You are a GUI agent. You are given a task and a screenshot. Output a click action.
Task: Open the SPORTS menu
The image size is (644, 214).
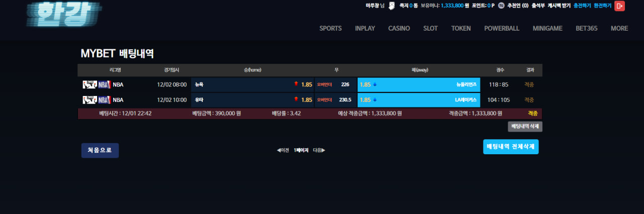click(331, 29)
